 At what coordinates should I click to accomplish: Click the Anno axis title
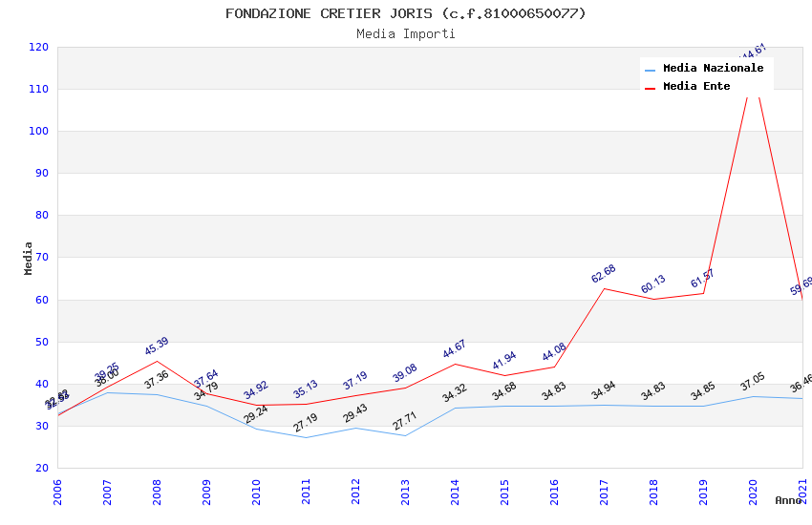[x=788, y=500]
